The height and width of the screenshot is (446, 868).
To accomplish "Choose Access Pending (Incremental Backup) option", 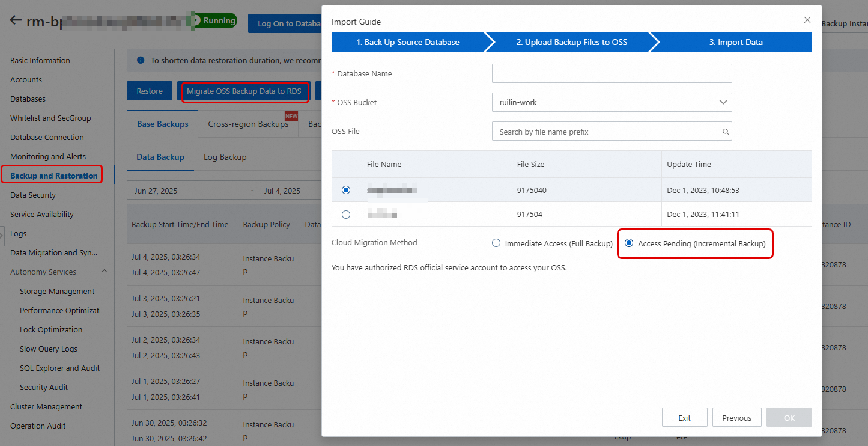I will pos(629,243).
